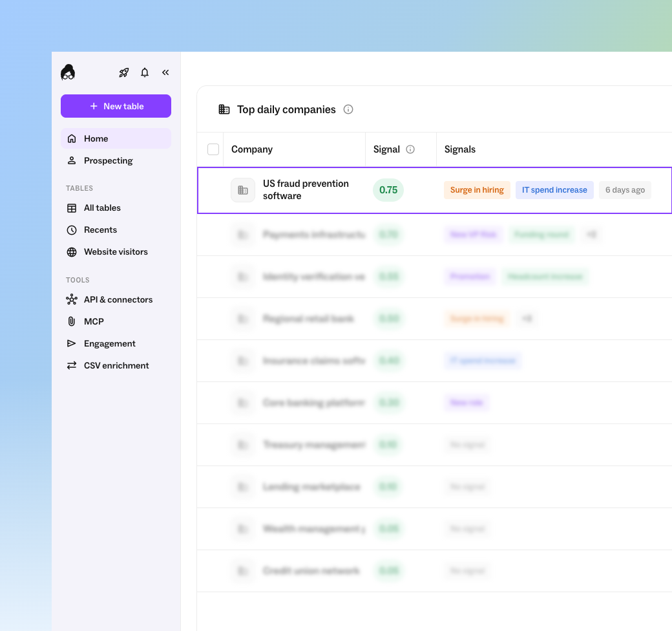Open the rocket launch icon

(x=124, y=72)
